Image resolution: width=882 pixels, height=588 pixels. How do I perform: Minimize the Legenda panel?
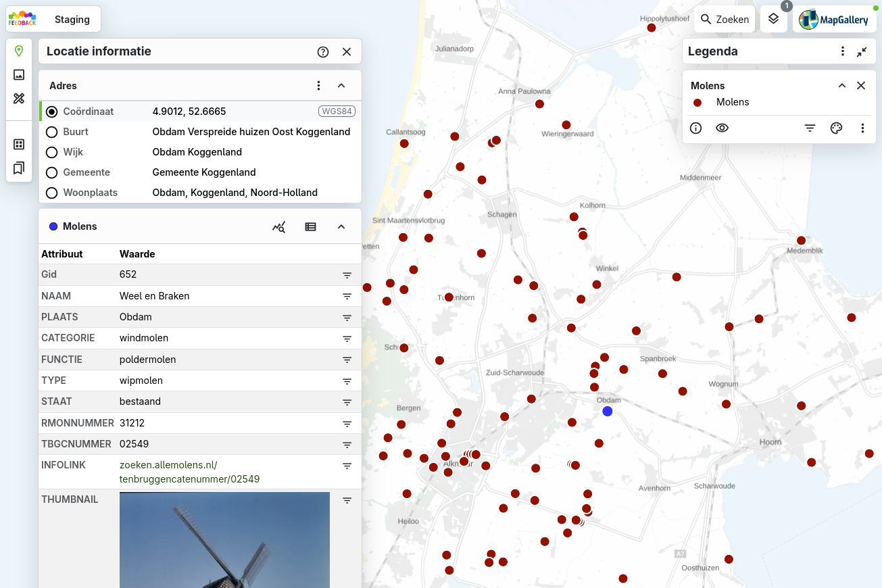[x=862, y=51]
